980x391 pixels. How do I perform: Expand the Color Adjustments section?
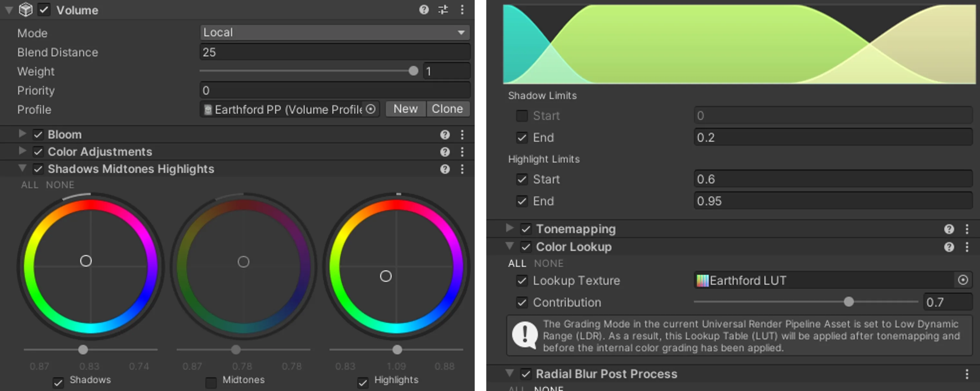[x=23, y=151]
